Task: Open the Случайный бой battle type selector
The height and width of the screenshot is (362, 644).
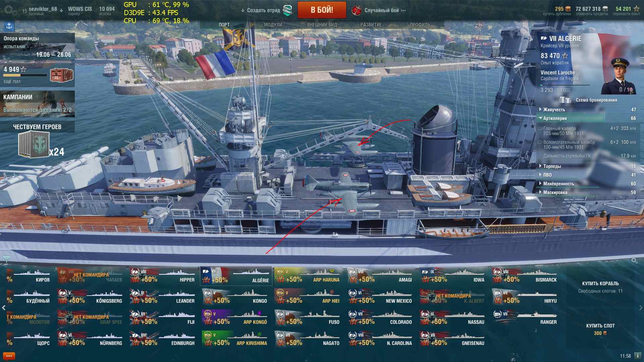Action: (379, 10)
